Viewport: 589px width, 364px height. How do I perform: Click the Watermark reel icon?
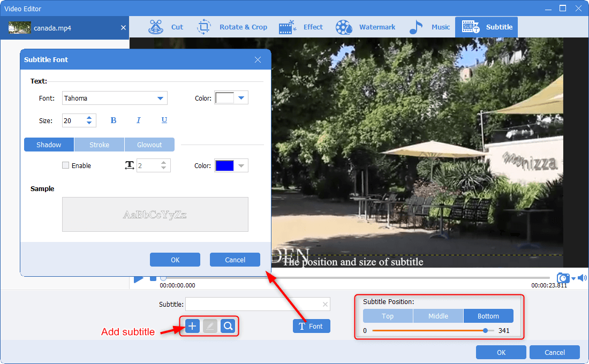point(344,27)
